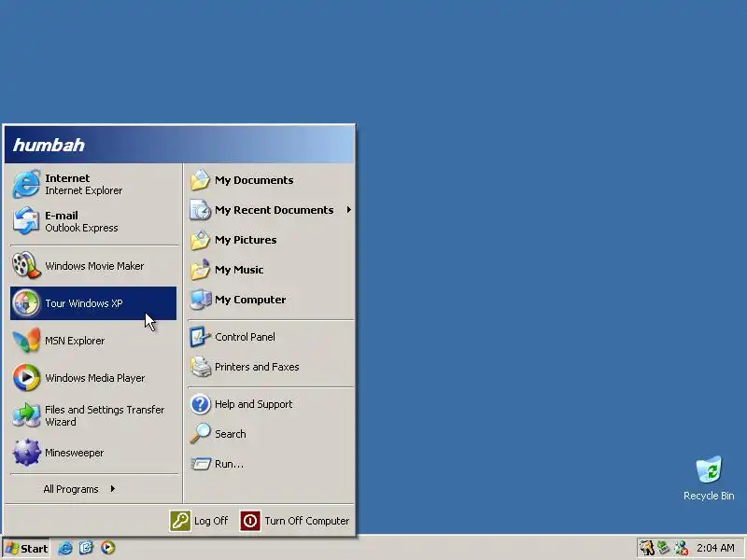Select the Windows Movie Maker menu entry text
The height and width of the screenshot is (560, 747).
coord(94,266)
